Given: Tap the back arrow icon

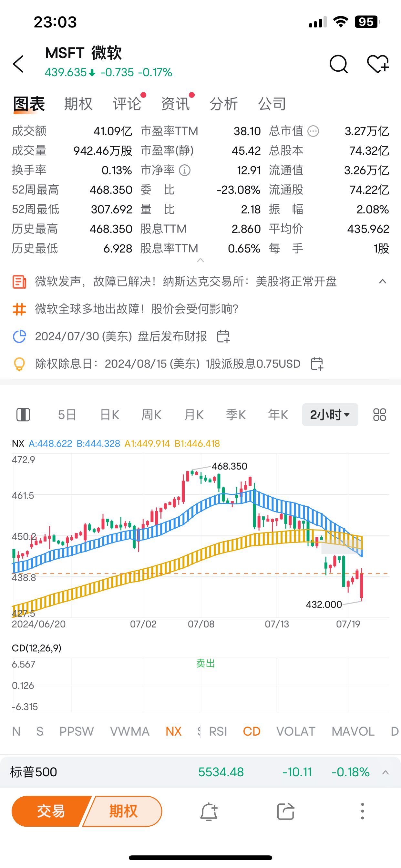Looking at the screenshot, I should (x=18, y=64).
